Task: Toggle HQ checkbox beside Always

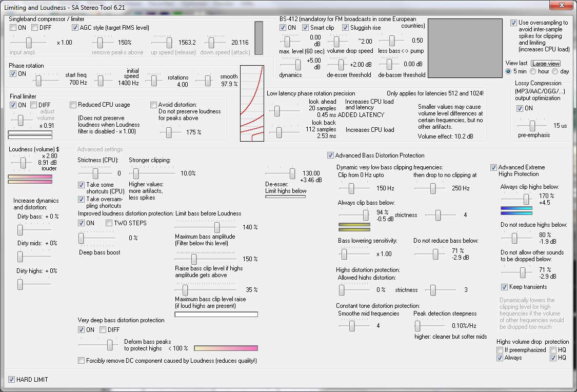Action: coord(553,358)
